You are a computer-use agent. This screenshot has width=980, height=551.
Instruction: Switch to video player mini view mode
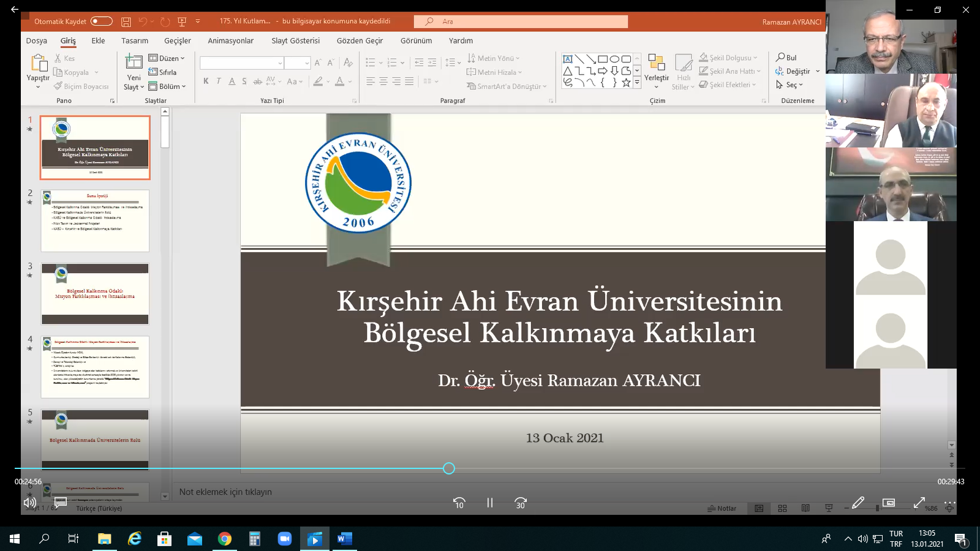click(889, 503)
